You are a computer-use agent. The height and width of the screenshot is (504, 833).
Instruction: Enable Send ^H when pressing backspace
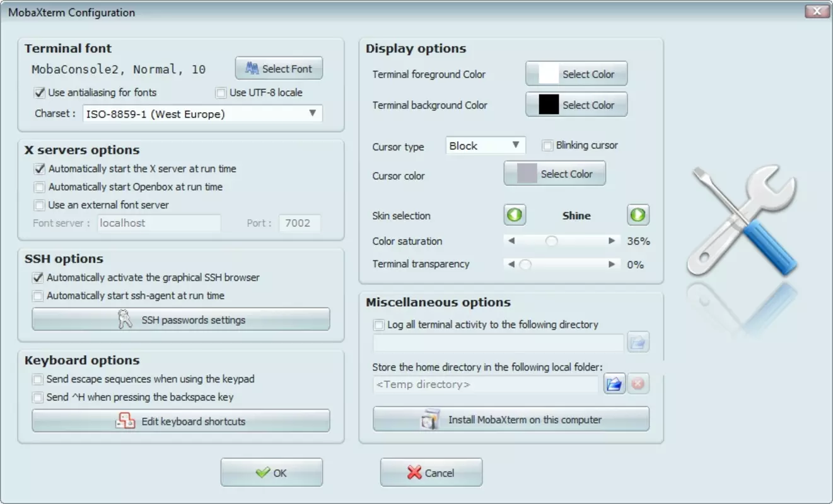[38, 397]
